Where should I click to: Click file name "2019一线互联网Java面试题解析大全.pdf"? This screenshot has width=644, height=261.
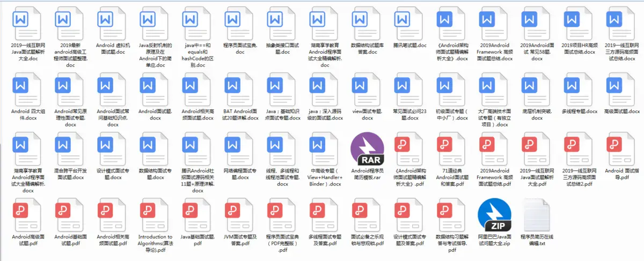[537, 177]
